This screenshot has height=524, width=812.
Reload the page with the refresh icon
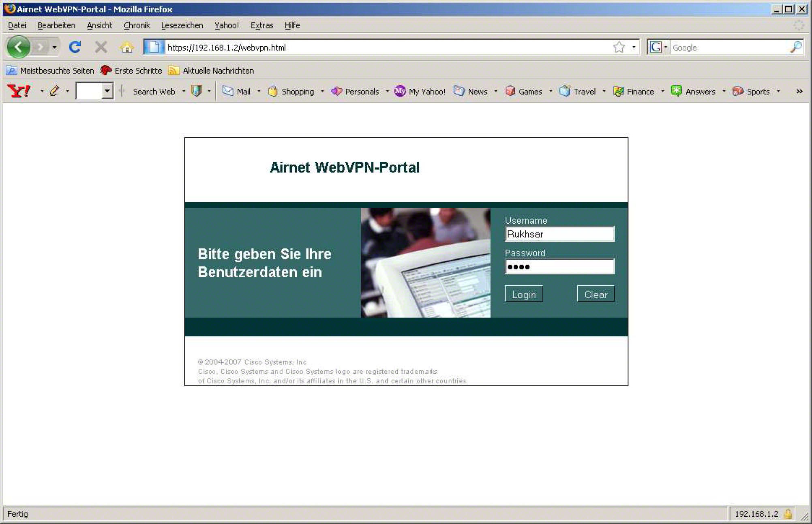click(75, 47)
